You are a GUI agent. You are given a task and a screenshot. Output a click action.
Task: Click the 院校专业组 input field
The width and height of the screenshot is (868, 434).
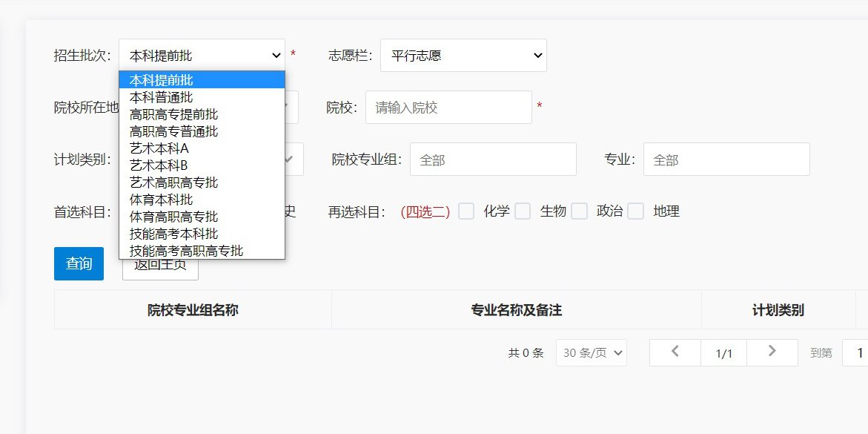tap(493, 160)
